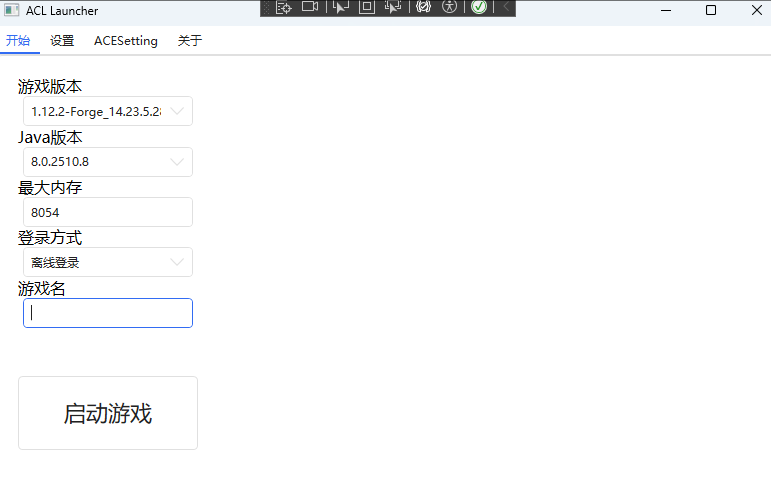
Task: Click the 离线登录 login method box
Action: click(108, 262)
